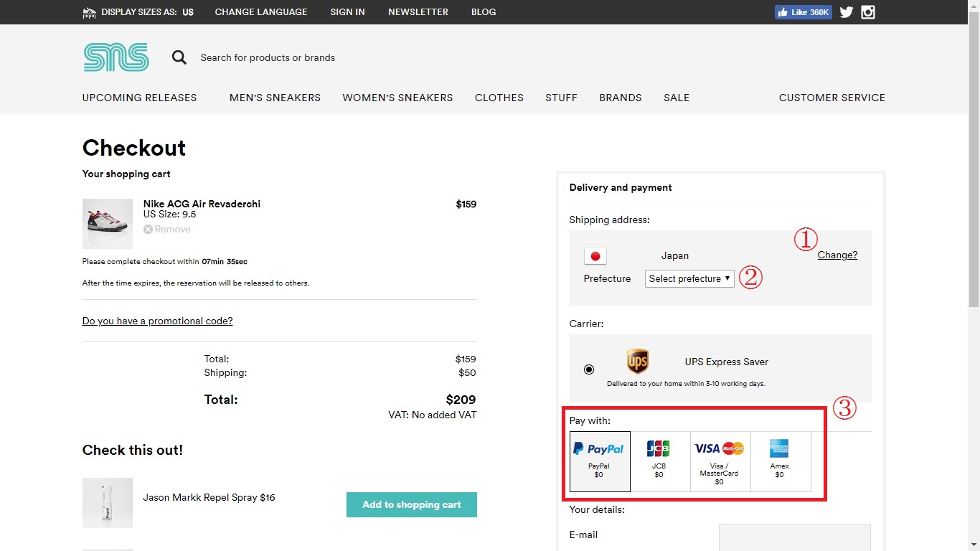Select the Amex payment option
Viewport: 980px width, 551px height.
click(780, 461)
